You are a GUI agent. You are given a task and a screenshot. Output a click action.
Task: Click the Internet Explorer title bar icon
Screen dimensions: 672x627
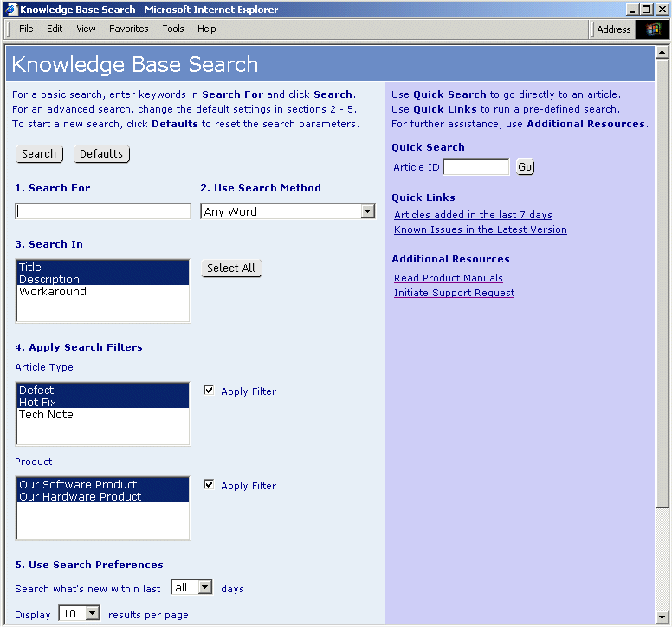[10, 10]
